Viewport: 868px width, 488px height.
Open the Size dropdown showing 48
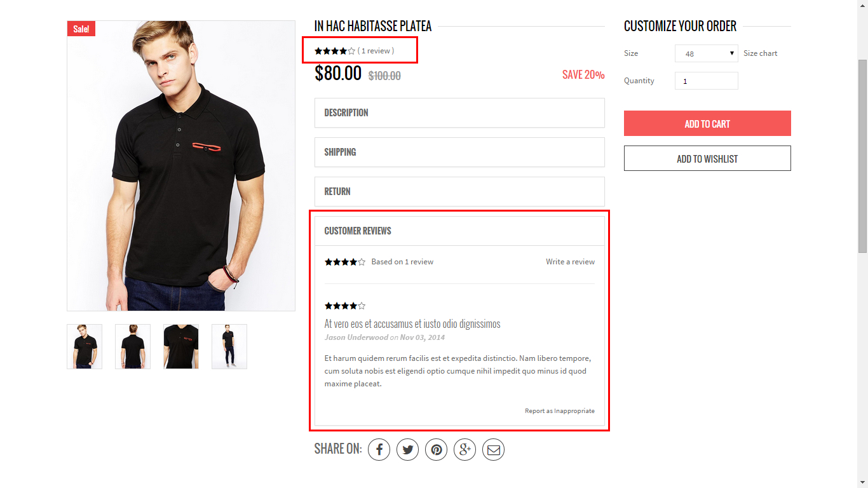coord(706,53)
